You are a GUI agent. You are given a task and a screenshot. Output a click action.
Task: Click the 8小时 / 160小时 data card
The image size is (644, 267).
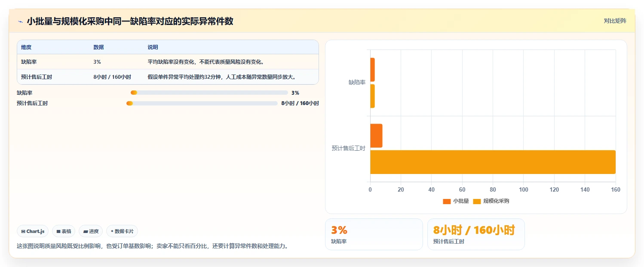coord(476,234)
